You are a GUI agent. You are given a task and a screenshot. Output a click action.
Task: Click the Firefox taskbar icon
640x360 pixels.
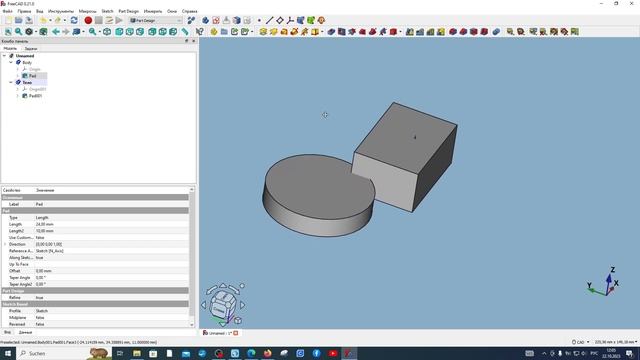pos(267,353)
